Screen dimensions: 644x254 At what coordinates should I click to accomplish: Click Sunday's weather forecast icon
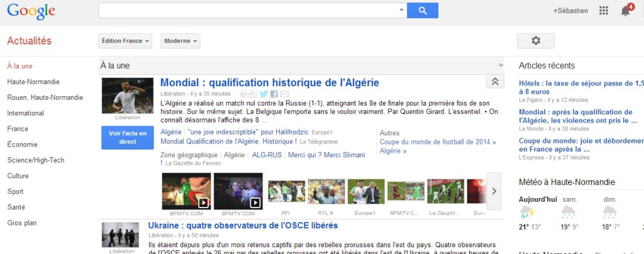(x=609, y=212)
